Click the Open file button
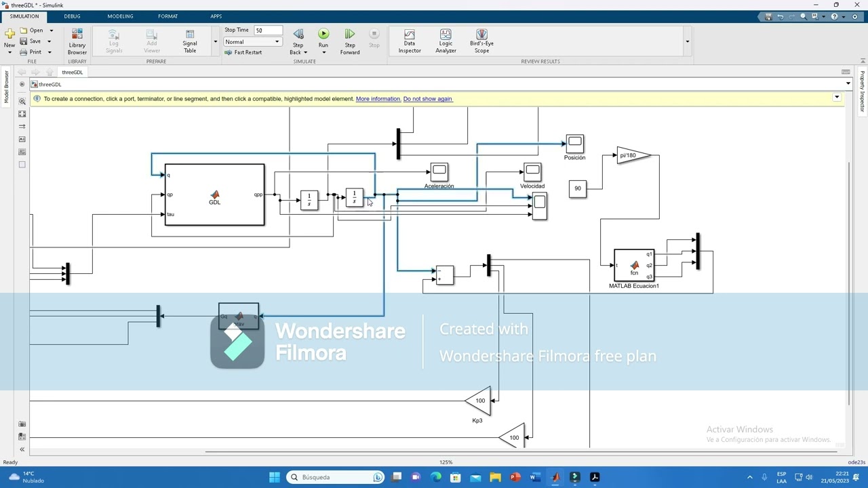The width and height of the screenshot is (868, 488). pos(32,30)
